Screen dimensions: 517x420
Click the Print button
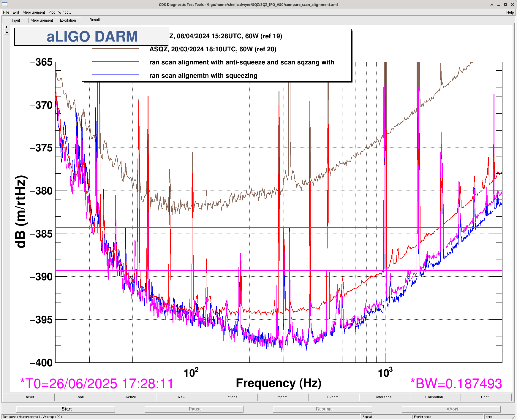tap(486, 397)
